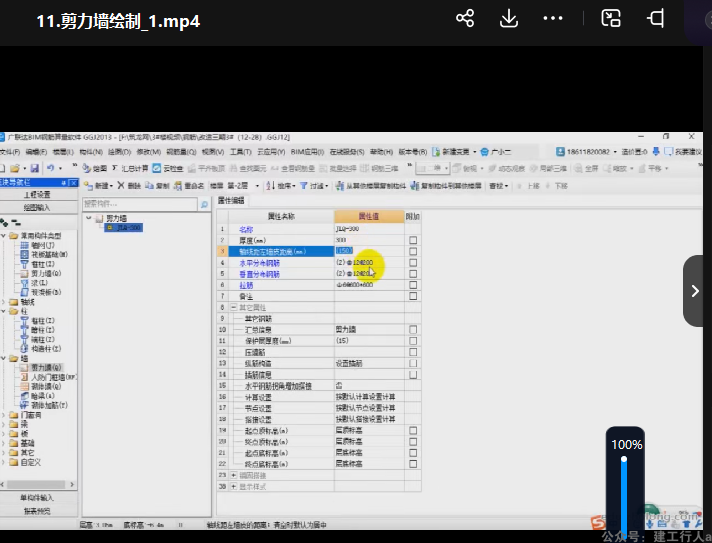Click the 过滤 funnel filter icon

coord(304,186)
